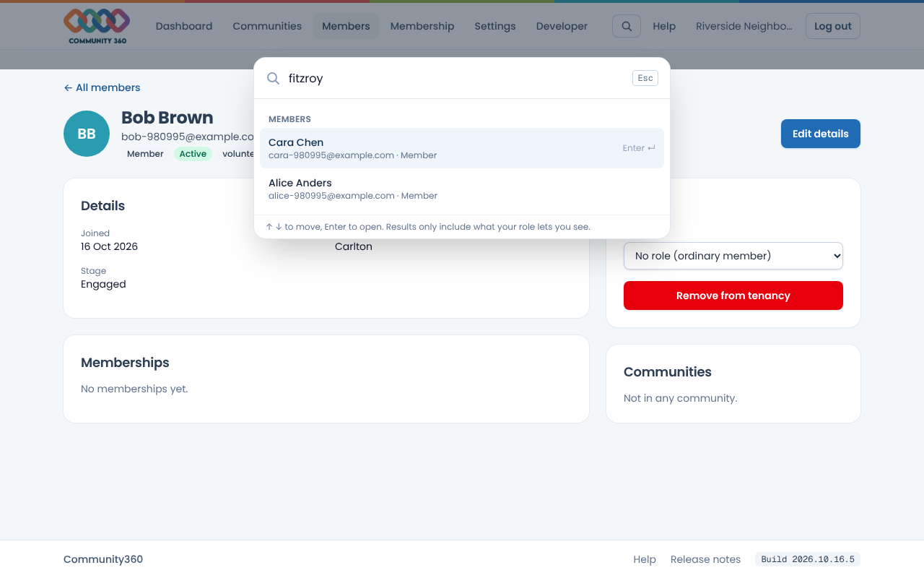The height and width of the screenshot is (578, 924).
Task: Click the Help link in the header
Action: point(664,26)
